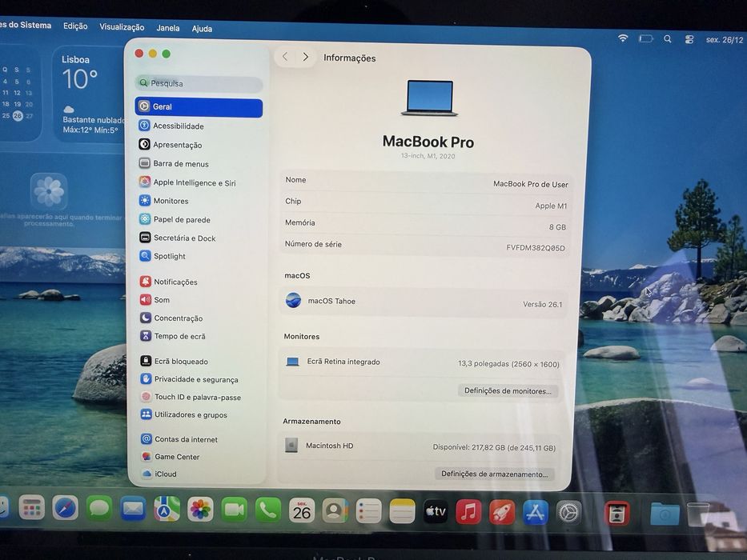Screen dimensions: 747x560
Task: Click the battery icon in menu bar
Action: coord(645,38)
